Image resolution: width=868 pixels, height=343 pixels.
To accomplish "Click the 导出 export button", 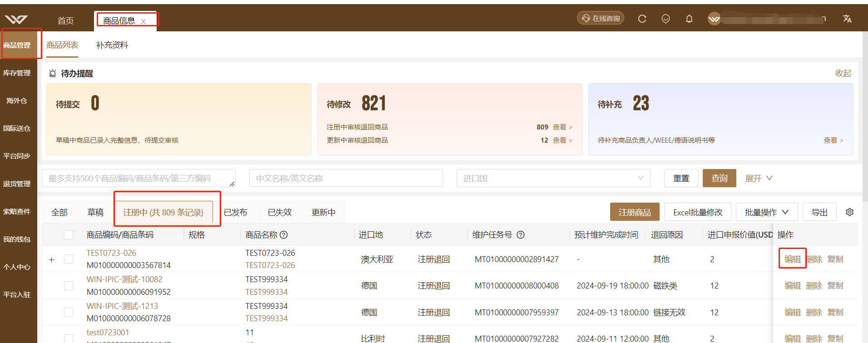I will tap(819, 212).
